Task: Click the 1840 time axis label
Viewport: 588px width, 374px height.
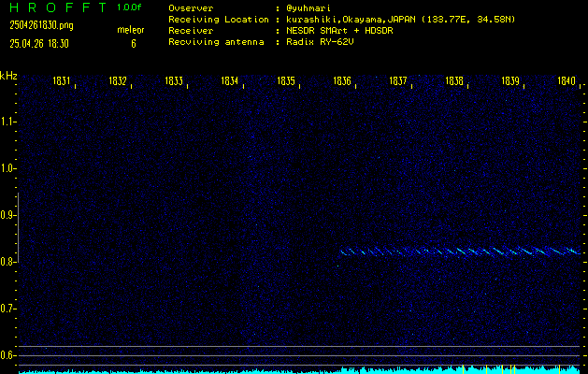Action: [566, 80]
